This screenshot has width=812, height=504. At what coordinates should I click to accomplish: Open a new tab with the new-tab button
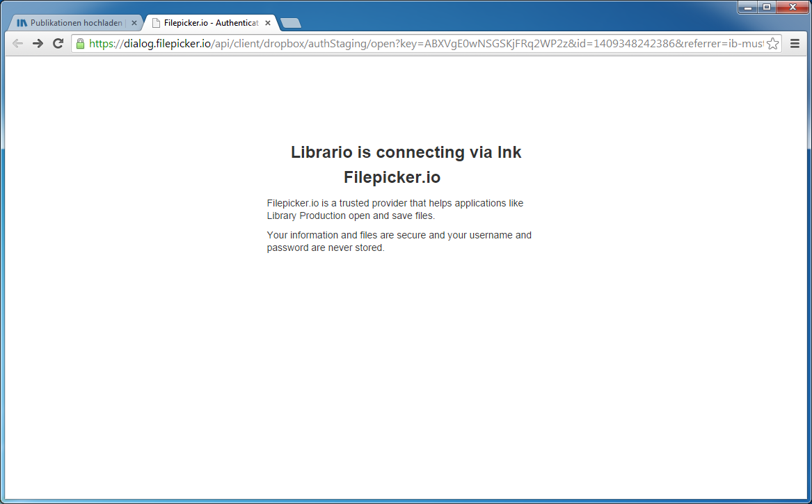[291, 23]
